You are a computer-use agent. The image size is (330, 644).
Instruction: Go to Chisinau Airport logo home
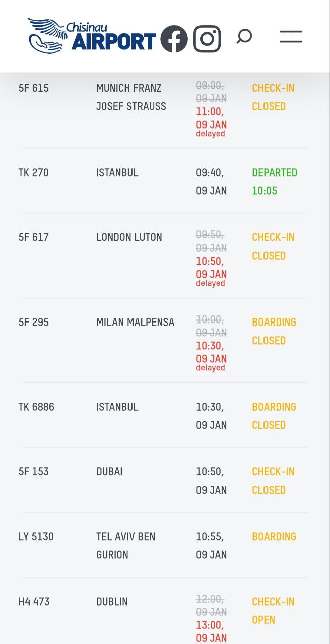coord(92,36)
